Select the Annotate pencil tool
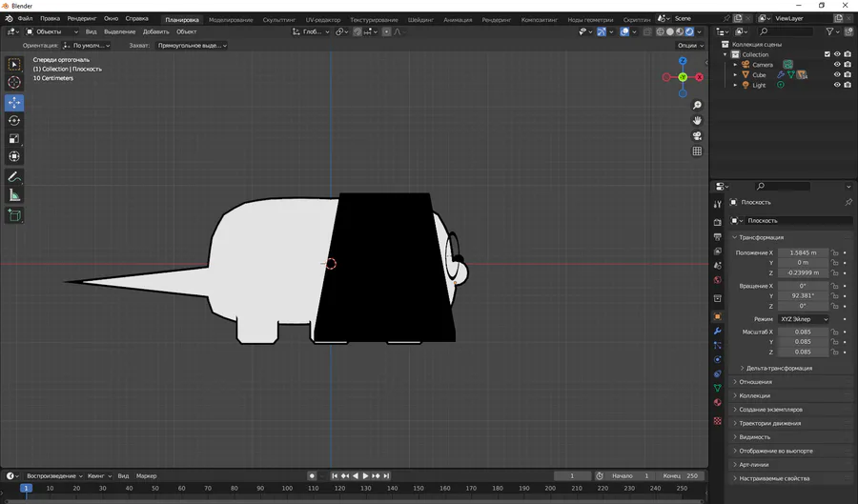Image resolution: width=858 pixels, height=504 pixels. pos(14,176)
